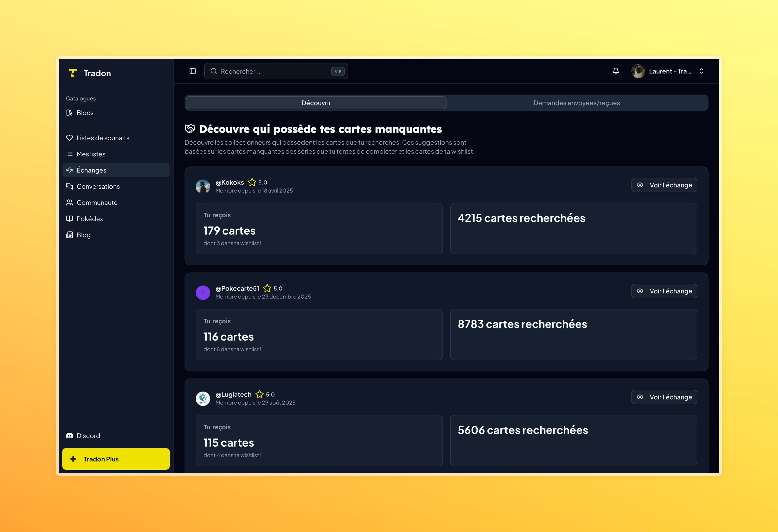Toggle the sidebar panel icon
Viewport: 778px width, 532px height.
click(192, 71)
